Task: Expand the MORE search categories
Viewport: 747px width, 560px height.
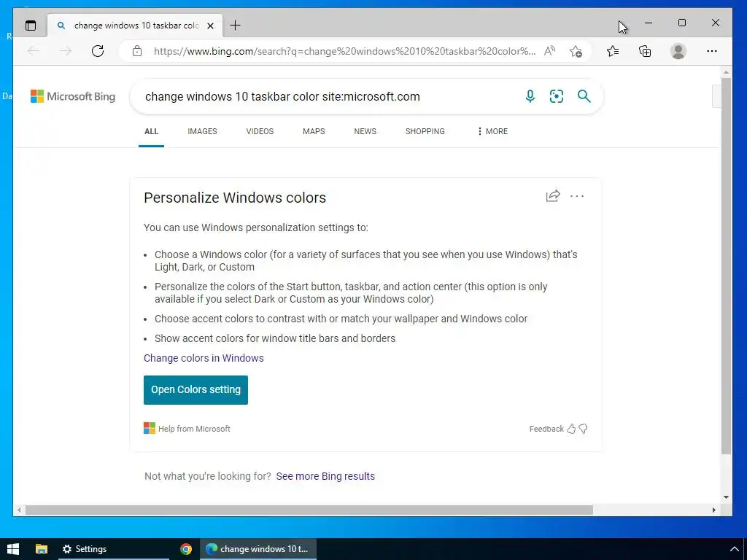Action: 492,131
